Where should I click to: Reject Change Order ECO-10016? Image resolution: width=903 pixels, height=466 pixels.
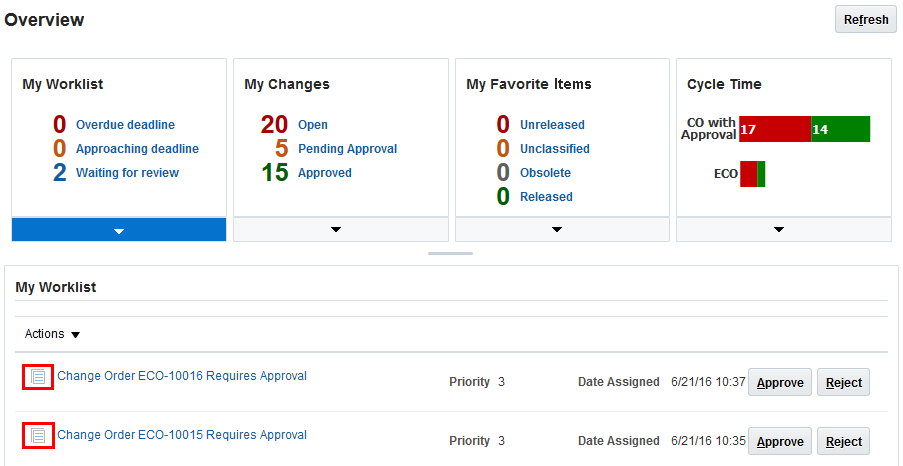point(843,383)
